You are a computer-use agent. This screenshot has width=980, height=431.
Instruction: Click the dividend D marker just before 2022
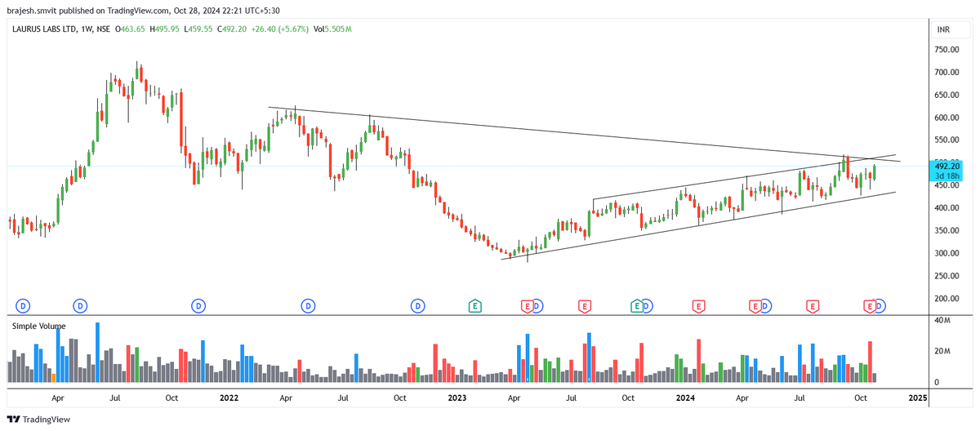[198, 306]
